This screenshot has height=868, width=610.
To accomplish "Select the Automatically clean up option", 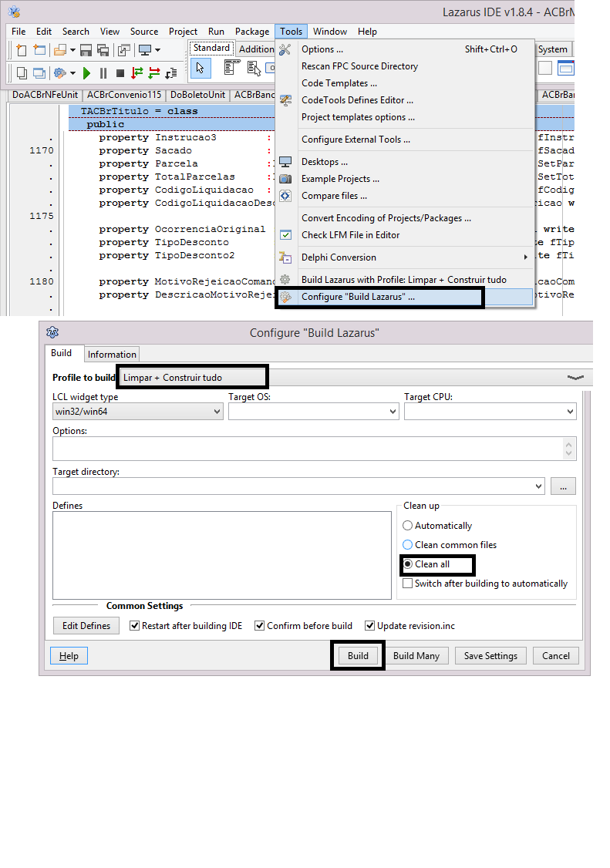I will pyautogui.click(x=408, y=525).
